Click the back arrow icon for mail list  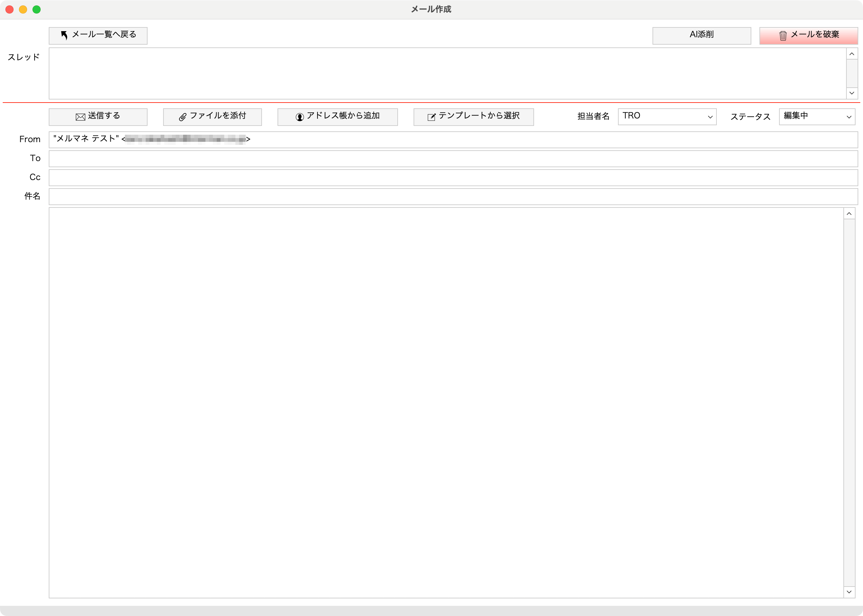point(64,35)
